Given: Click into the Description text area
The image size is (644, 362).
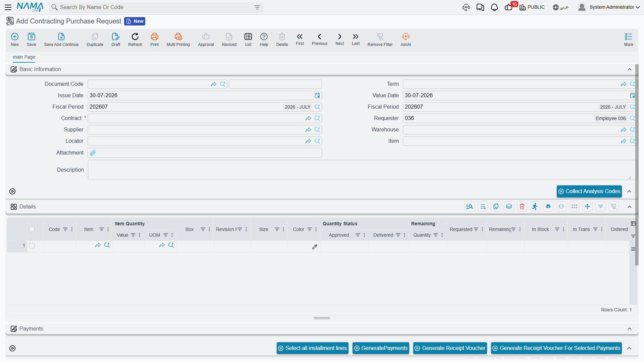Looking at the screenshot, I should tap(362, 170).
